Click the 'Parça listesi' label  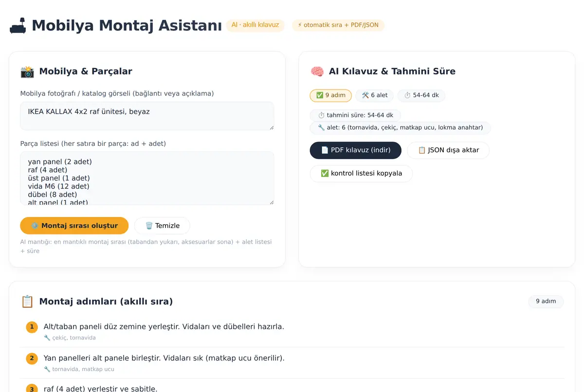(x=93, y=143)
